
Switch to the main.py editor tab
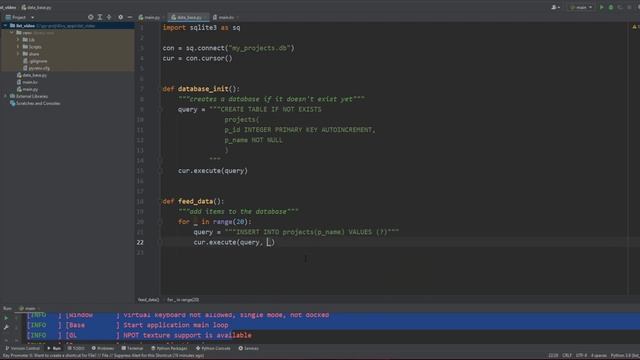(150, 17)
